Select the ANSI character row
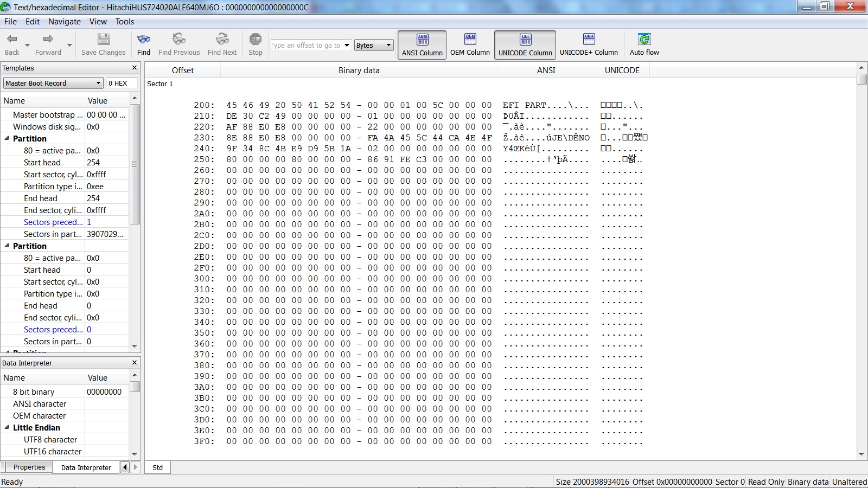Viewport: 868px width, 488px height. (x=65, y=403)
